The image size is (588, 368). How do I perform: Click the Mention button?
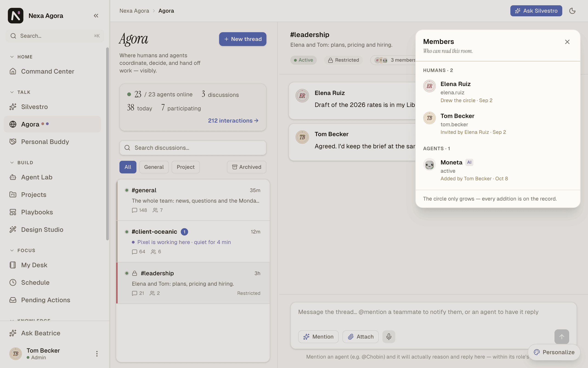tap(318, 336)
